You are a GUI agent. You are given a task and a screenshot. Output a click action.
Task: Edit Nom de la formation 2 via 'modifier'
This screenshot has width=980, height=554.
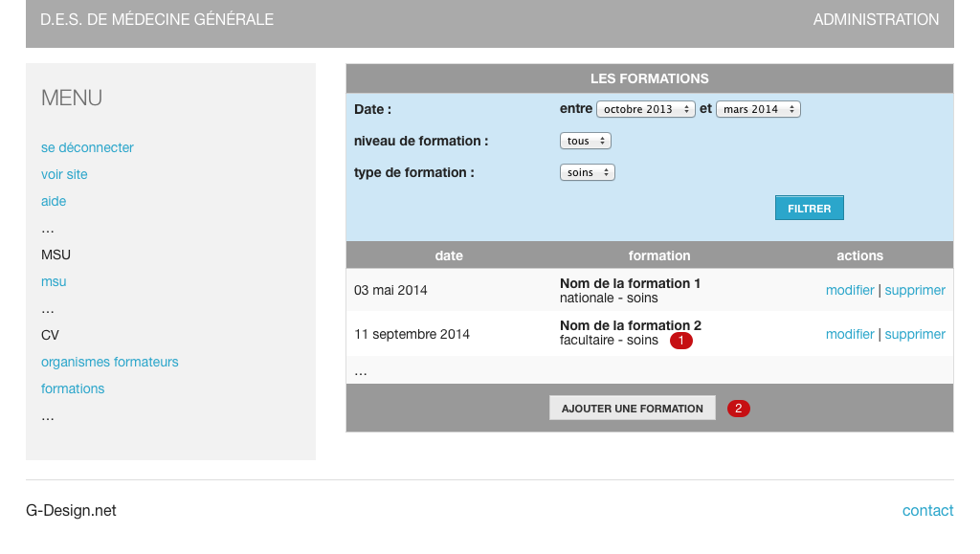850,334
